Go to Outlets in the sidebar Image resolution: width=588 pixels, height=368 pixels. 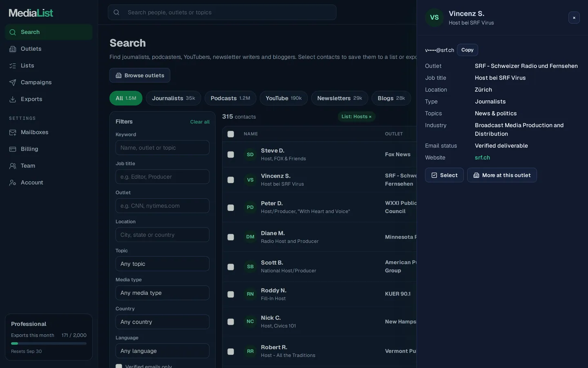(x=49, y=49)
